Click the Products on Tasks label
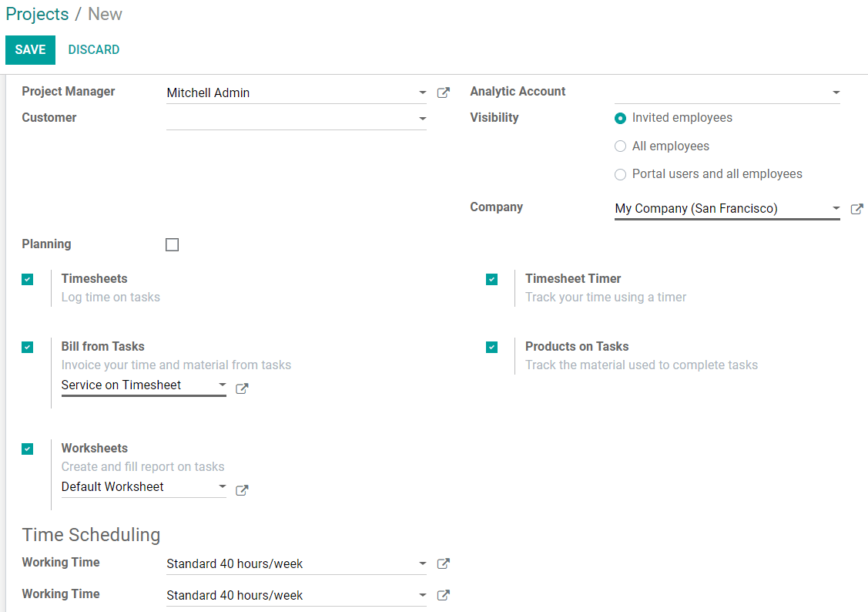This screenshot has width=868, height=612. pos(577,347)
